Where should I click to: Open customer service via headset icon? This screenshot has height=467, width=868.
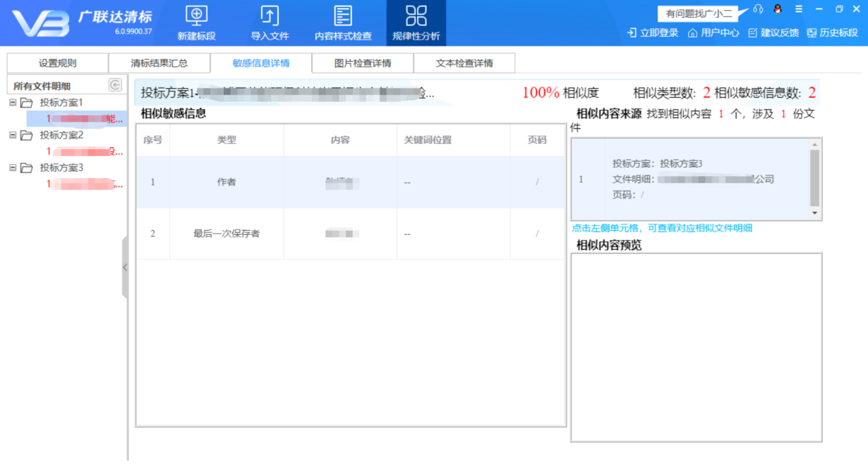point(758,8)
